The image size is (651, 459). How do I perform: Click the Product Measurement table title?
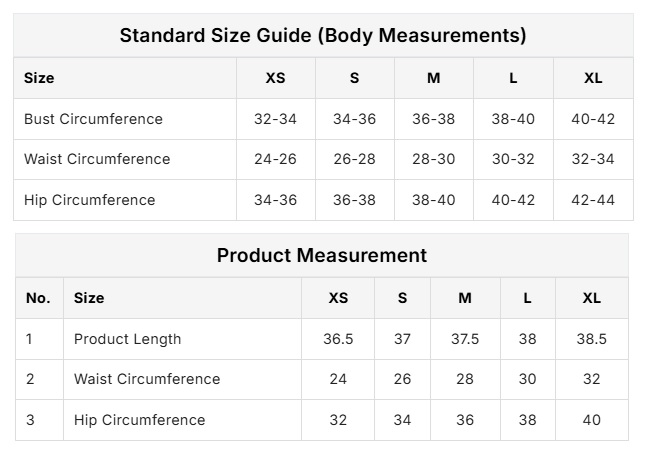(x=322, y=255)
